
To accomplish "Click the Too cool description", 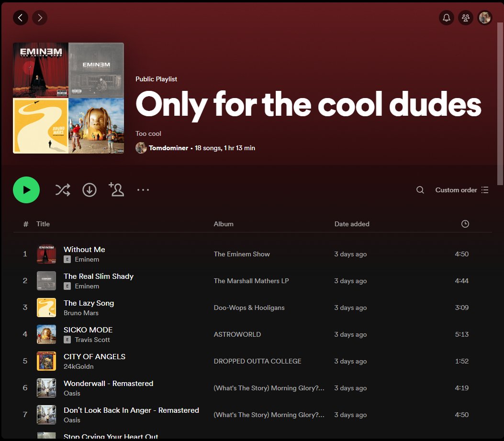I will click(x=148, y=133).
